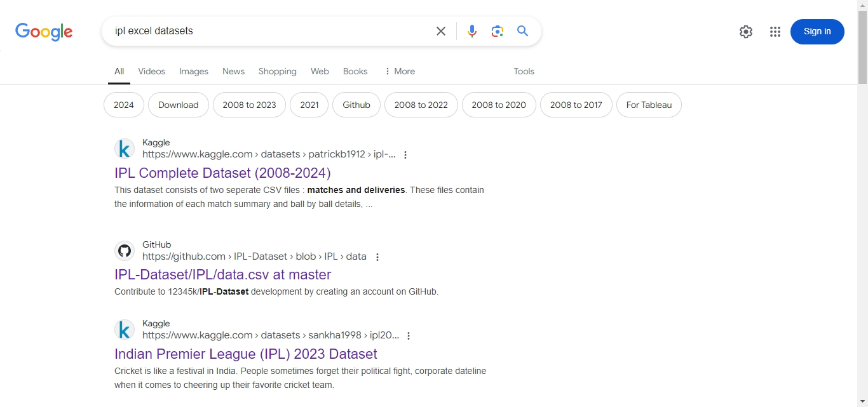868x407 pixels.
Task: Select the 2008 to 2023 chip
Action: (249, 105)
